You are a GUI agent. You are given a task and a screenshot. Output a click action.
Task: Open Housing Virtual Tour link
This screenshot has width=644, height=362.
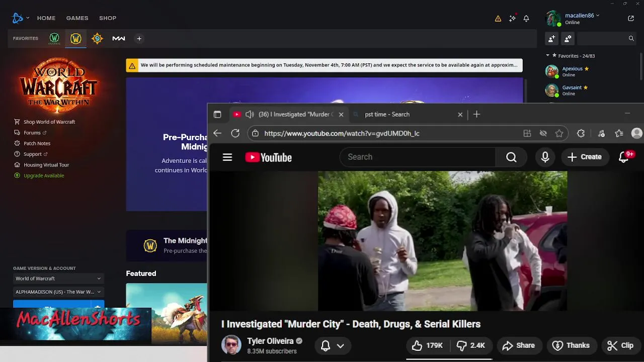[x=46, y=165]
